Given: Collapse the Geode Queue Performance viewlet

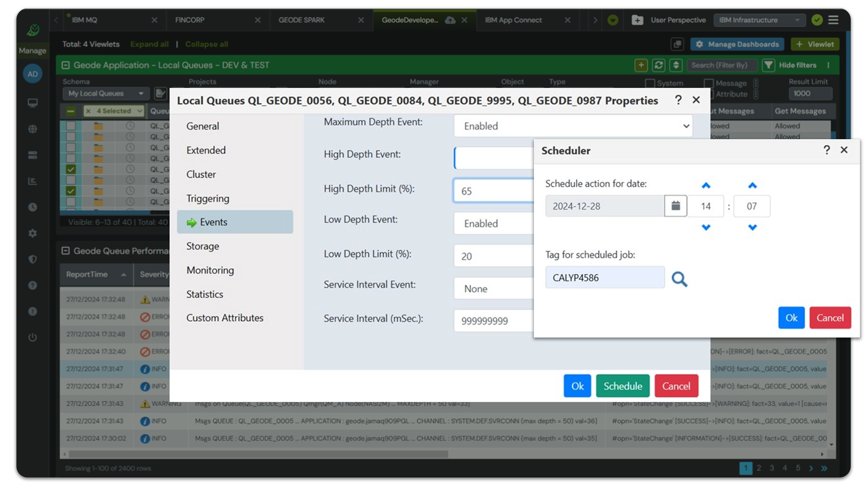Looking at the screenshot, I should 66,250.
